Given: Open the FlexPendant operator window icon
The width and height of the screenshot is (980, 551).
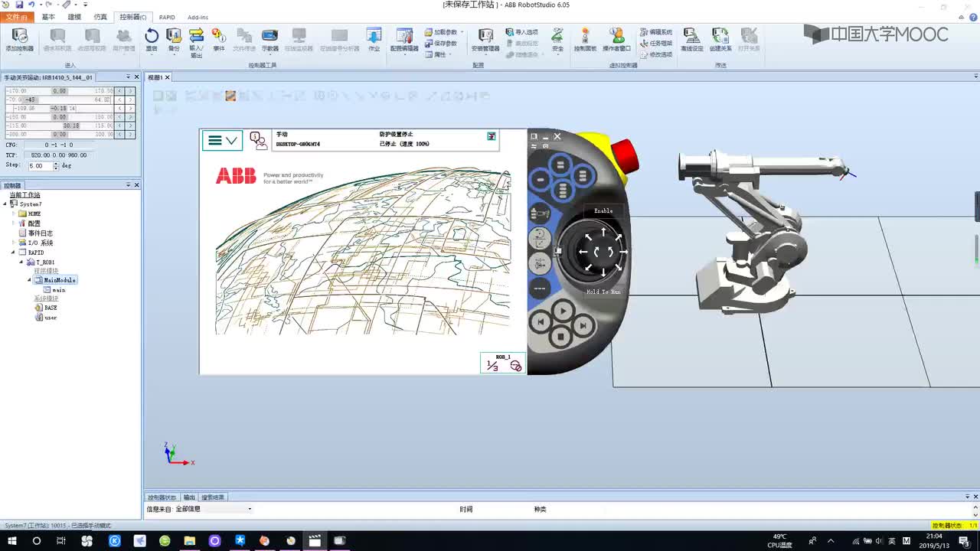Looking at the screenshot, I should 259,140.
